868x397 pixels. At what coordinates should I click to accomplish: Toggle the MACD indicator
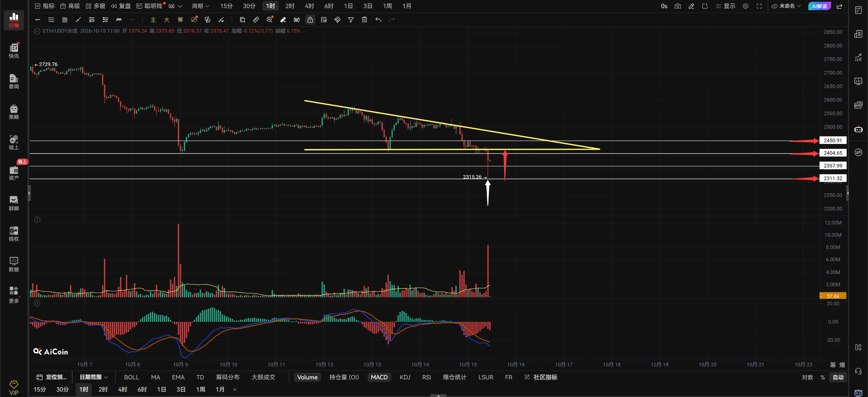(379, 377)
